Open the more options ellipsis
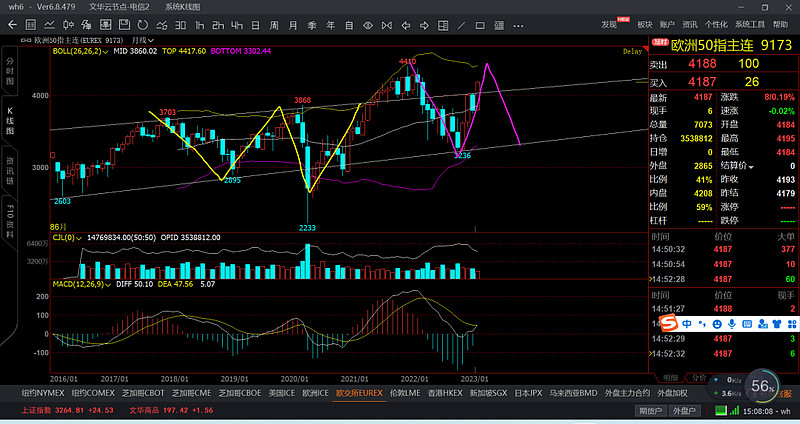The width and height of the screenshot is (800, 424). coord(518,26)
